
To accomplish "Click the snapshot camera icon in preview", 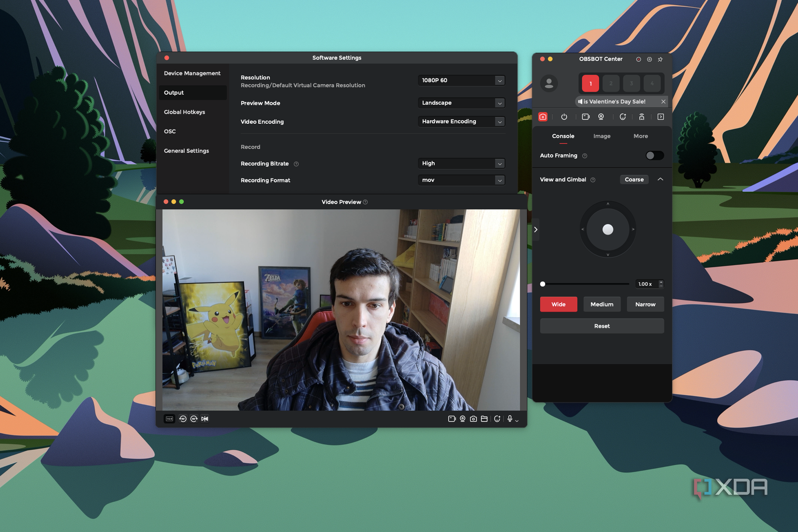I will point(473,419).
